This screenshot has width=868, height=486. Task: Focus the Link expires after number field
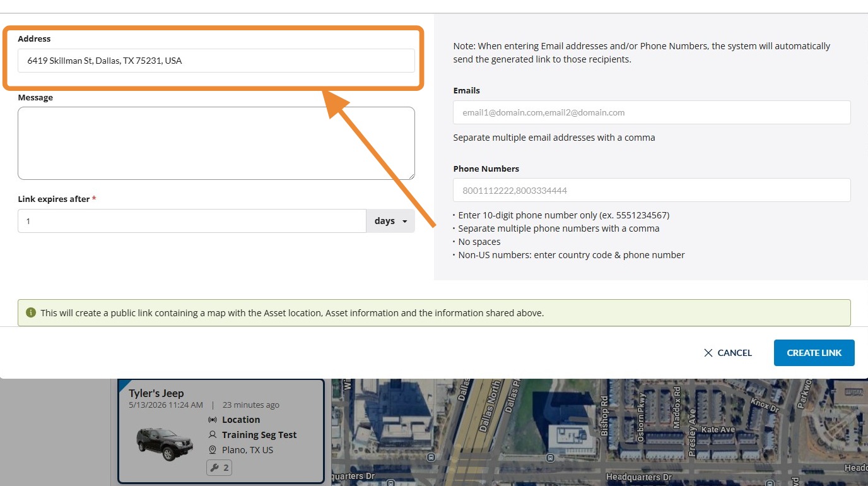[192, 221]
